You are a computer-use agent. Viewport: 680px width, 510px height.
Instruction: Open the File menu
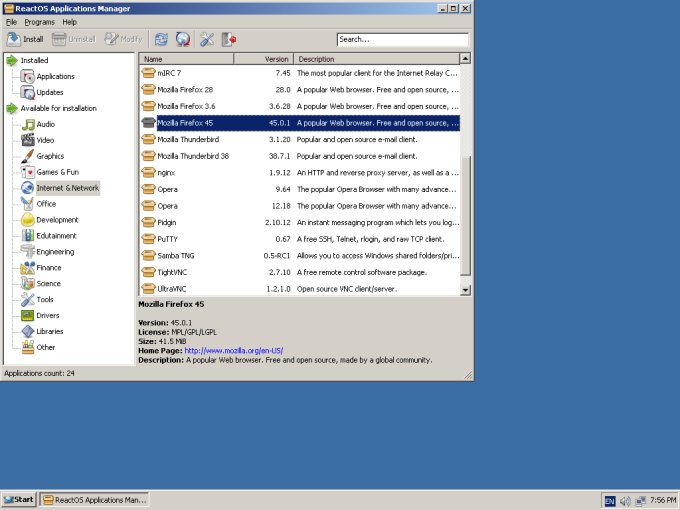(11, 22)
